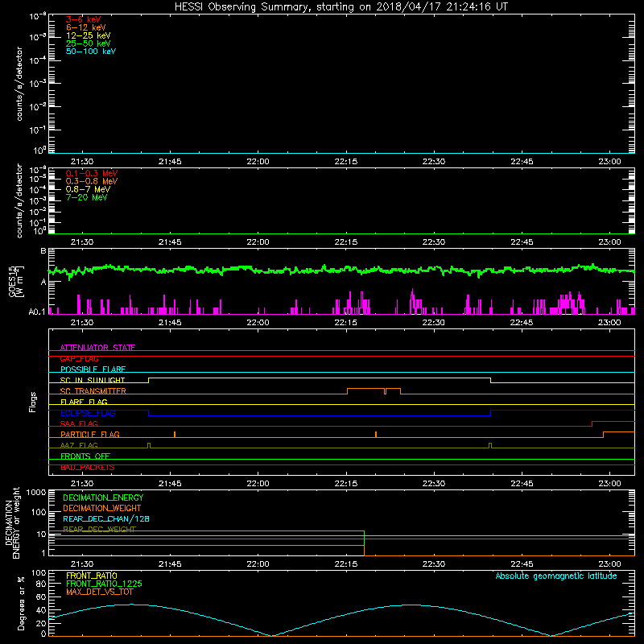Click '22:45' tick under the decimation panel

(522, 564)
